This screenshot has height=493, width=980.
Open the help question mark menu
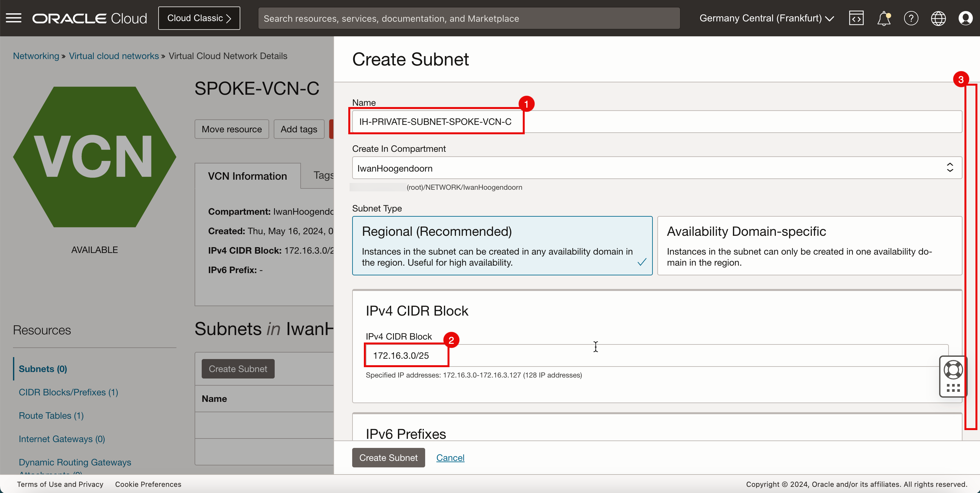911,18
